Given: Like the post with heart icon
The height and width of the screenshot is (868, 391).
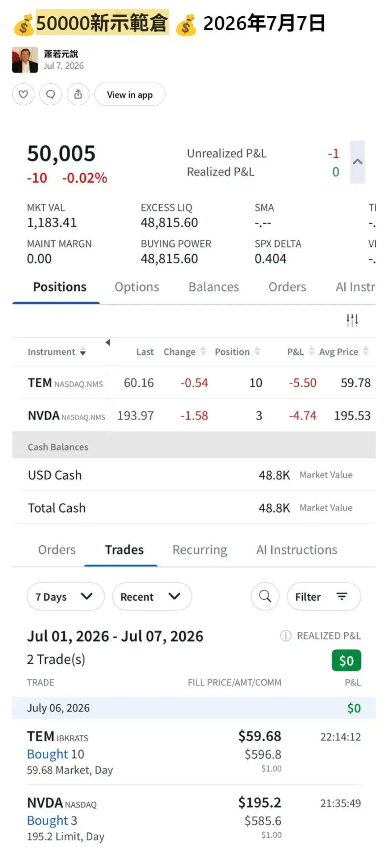Looking at the screenshot, I should click(x=23, y=94).
